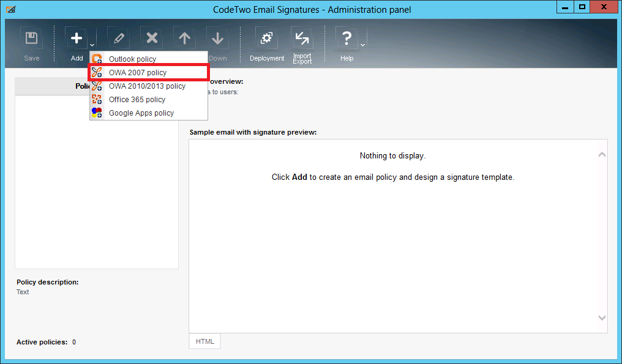Click the Edit pencil icon
The height and width of the screenshot is (364, 622).
point(119,39)
